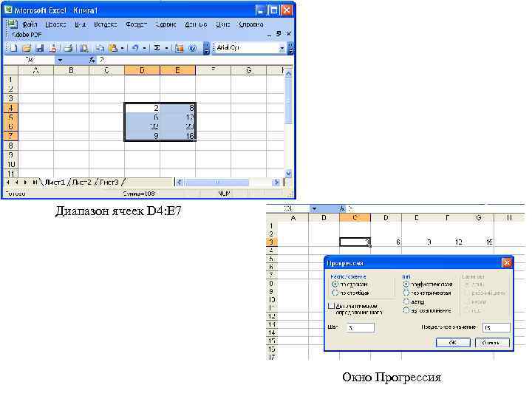532x399 pixels.
Task: Expand the Paste options dropdown arrow
Action: point(122,48)
